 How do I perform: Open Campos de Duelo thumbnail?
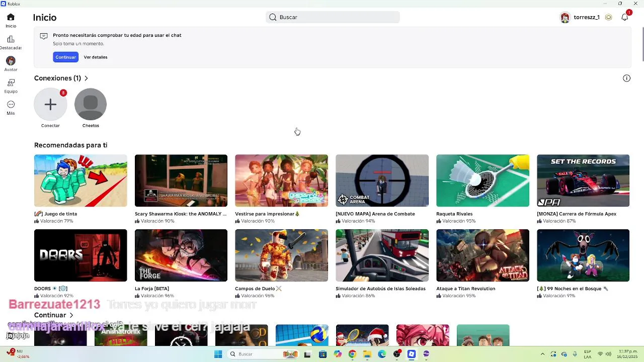(x=281, y=255)
